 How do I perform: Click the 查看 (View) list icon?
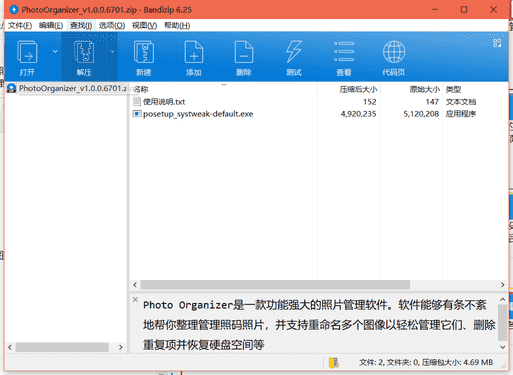[x=344, y=57]
